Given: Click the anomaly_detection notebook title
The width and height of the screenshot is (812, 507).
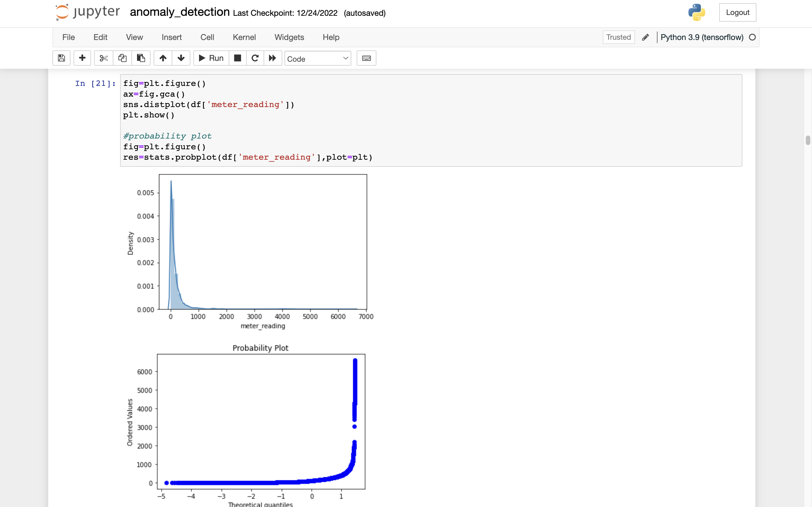Looking at the screenshot, I should point(180,12).
